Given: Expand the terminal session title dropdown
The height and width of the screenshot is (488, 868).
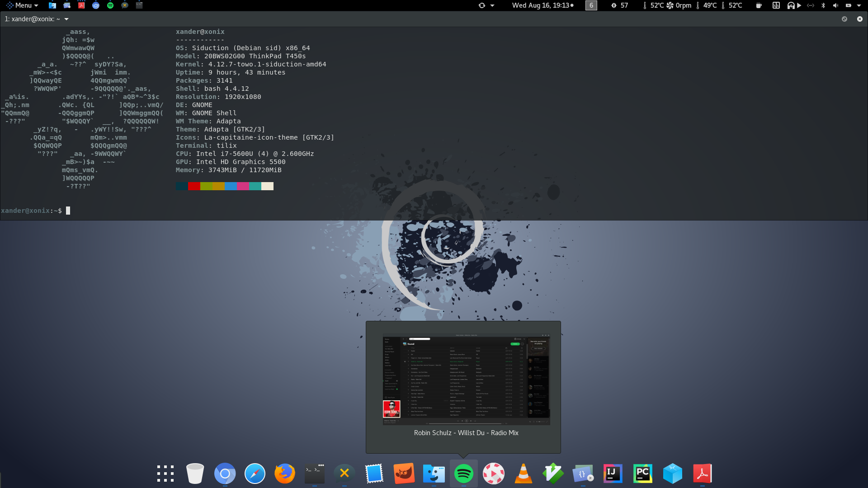Looking at the screenshot, I should coord(66,19).
